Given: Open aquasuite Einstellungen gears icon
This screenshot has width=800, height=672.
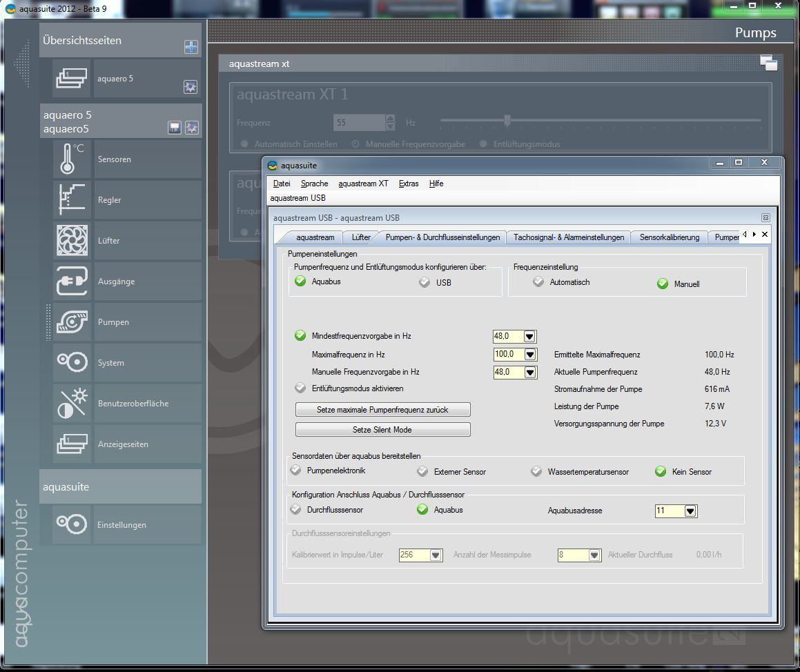Looking at the screenshot, I should 72,525.
